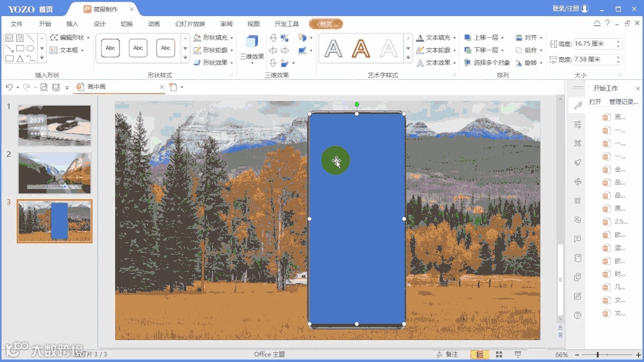Click the comment bubble icon in side strip
This screenshot has width=644, height=362.
(x=578, y=239)
